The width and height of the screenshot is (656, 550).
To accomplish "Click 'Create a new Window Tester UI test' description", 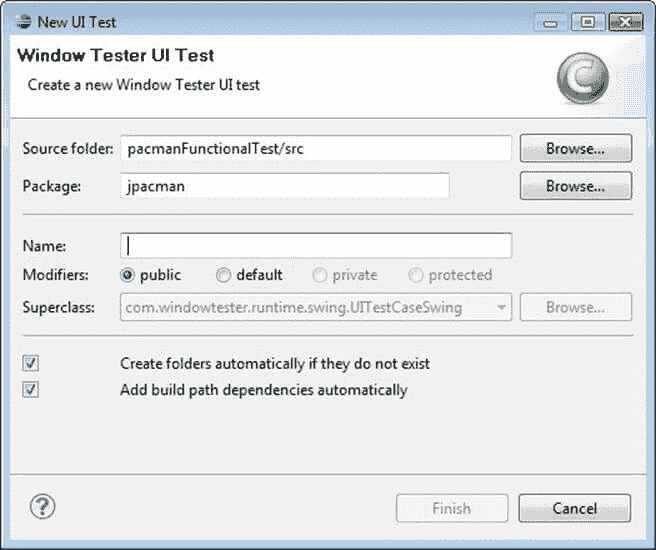I will (144, 85).
